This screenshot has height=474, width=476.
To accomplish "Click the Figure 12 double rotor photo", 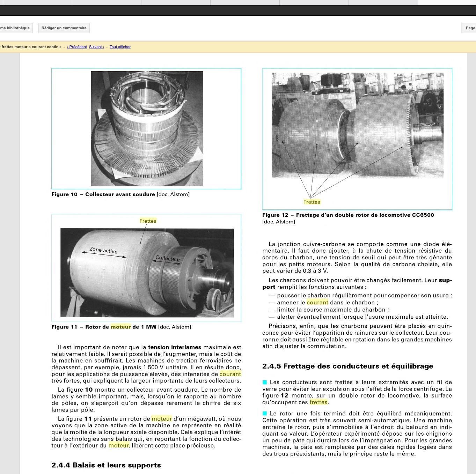I will [358, 125].
